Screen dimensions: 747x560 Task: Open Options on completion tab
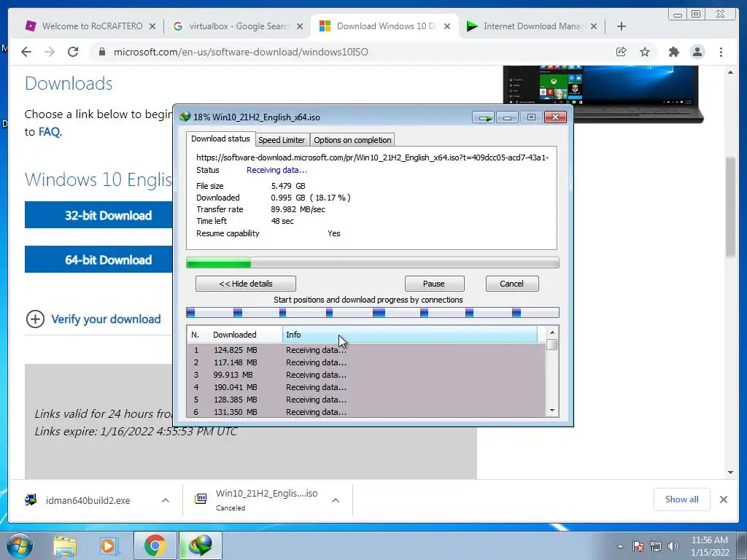[x=352, y=140]
